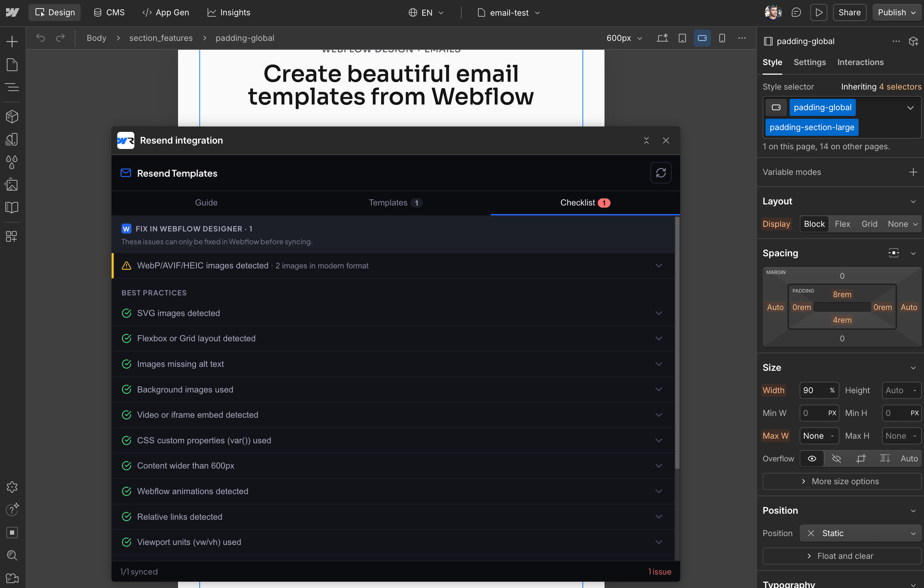Expand More size options
This screenshot has height=588, width=924.
pos(842,481)
